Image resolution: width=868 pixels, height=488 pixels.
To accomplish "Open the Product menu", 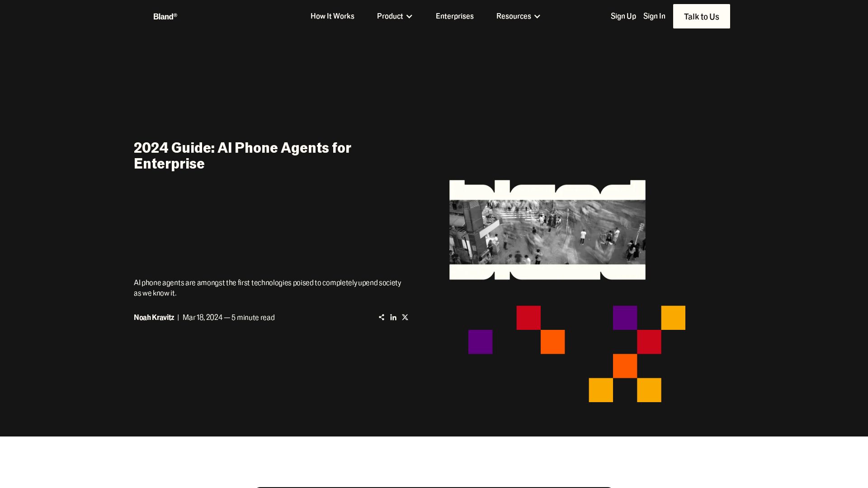I will pyautogui.click(x=390, y=16).
